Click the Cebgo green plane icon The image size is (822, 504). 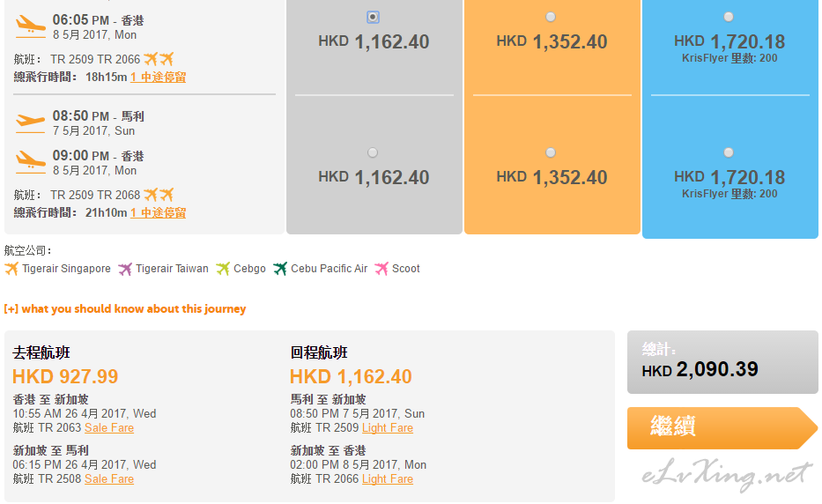tap(223, 269)
